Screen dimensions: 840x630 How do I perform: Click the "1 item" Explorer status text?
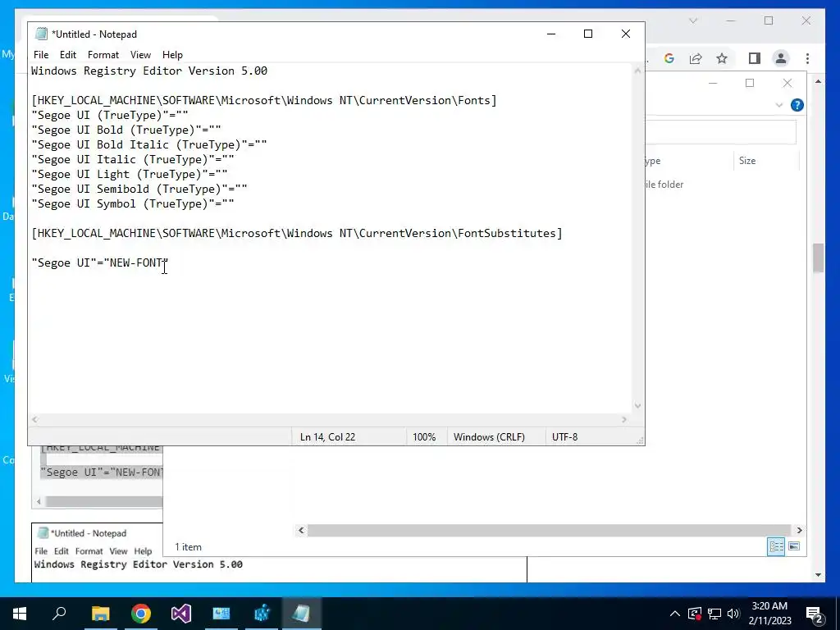(x=188, y=547)
